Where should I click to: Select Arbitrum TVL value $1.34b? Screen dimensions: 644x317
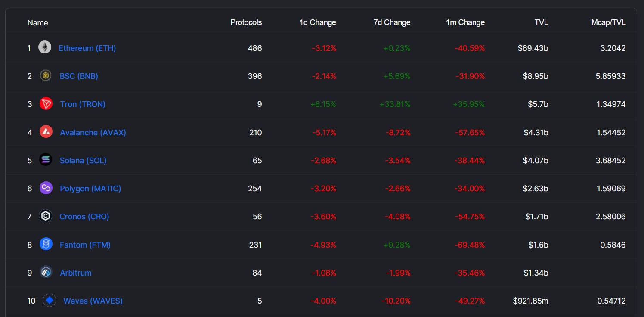point(535,273)
